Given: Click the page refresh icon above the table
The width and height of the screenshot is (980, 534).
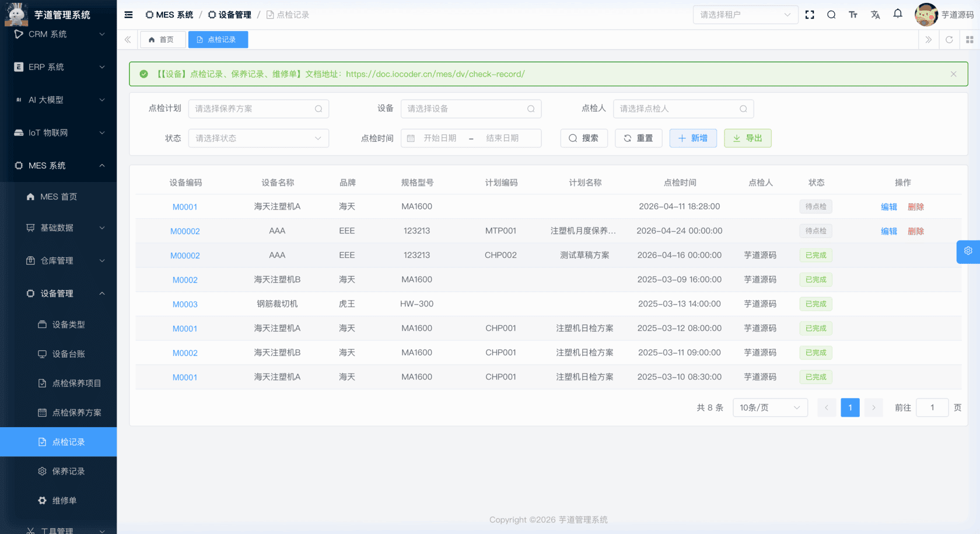Looking at the screenshot, I should 949,39.
